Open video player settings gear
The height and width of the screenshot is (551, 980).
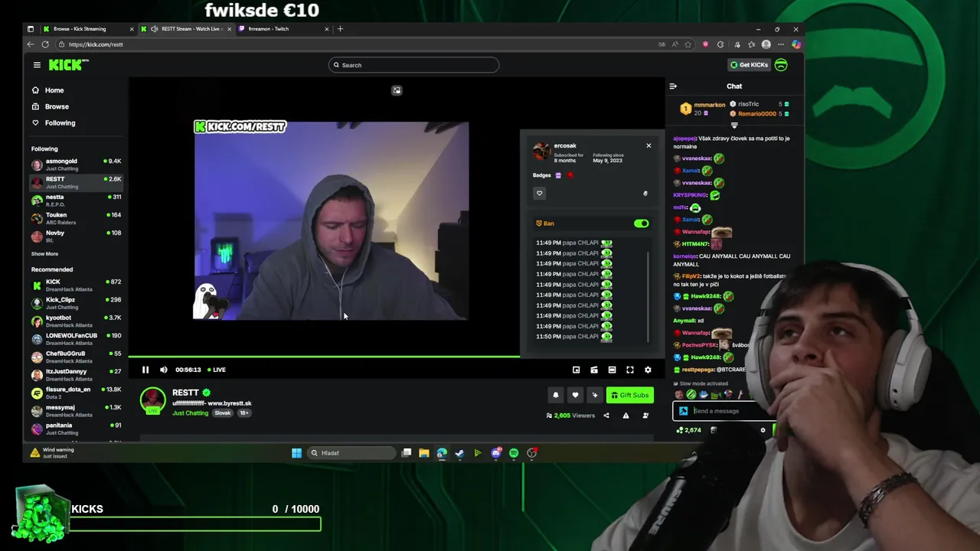point(648,370)
